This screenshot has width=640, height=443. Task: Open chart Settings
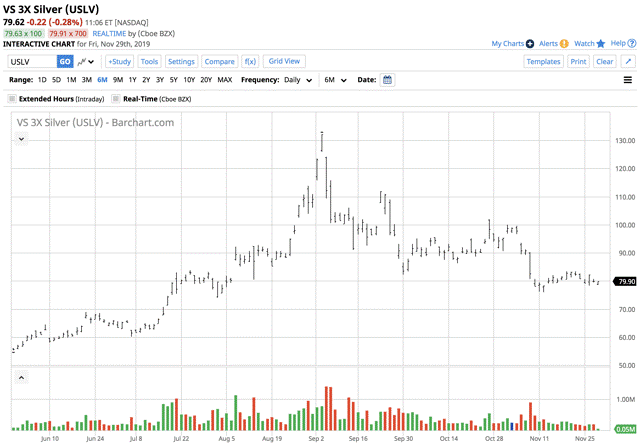click(x=181, y=62)
